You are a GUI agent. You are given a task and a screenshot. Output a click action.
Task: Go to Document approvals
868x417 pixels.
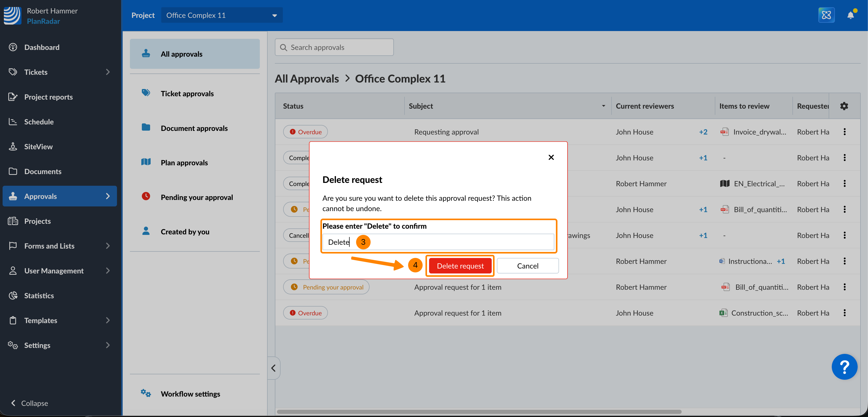tap(194, 128)
